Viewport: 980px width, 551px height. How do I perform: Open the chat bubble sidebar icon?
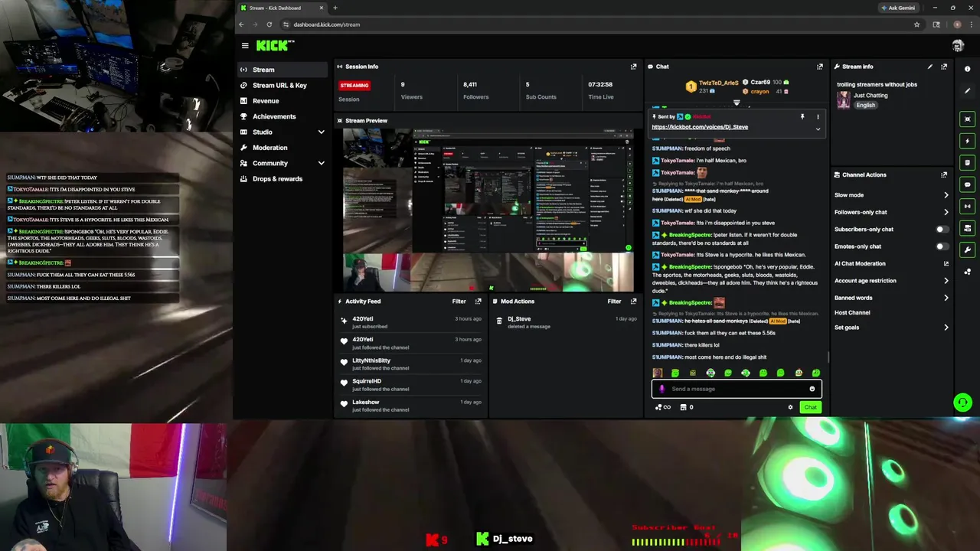coord(968,184)
